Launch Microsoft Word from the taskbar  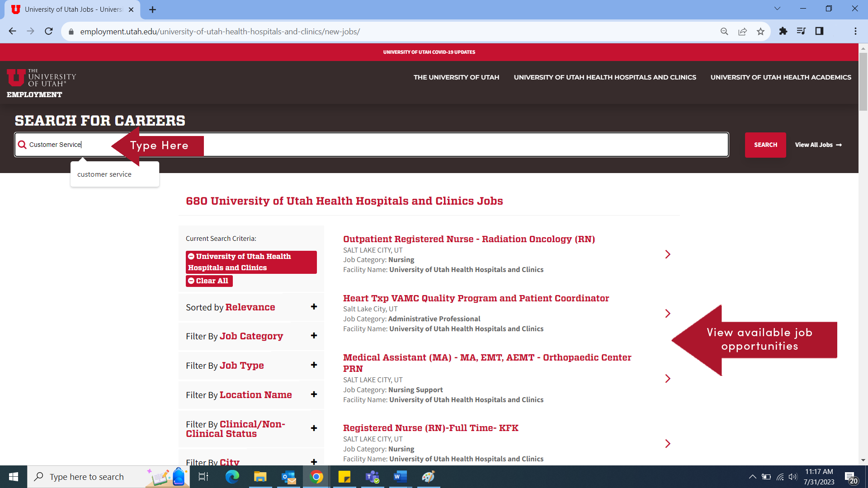click(x=400, y=477)
